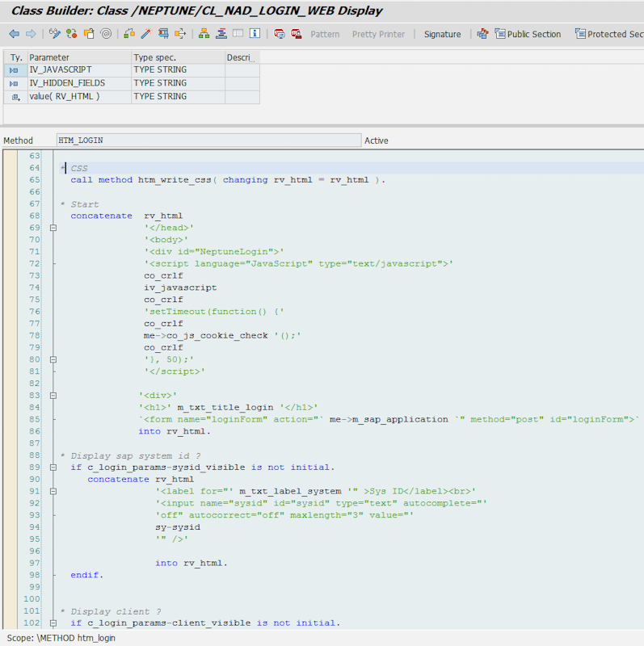
Task: Set external breakpoint stop icon
Action: point(296,34)
